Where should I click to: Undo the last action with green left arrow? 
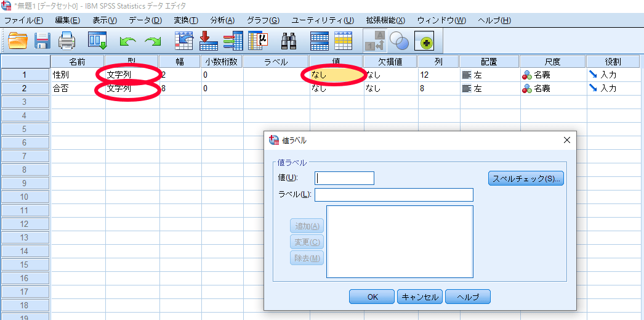(127, 41)
